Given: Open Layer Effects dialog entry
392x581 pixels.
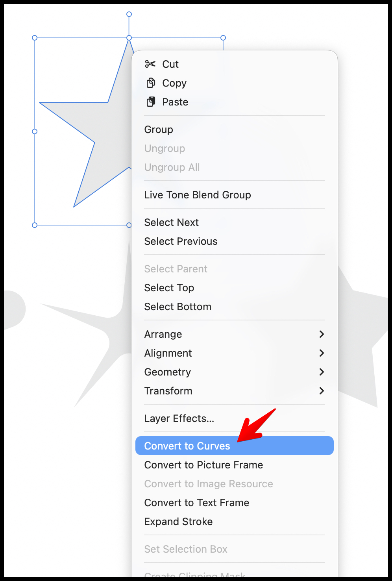Looking at the screenshot, I should pos(179,418).
